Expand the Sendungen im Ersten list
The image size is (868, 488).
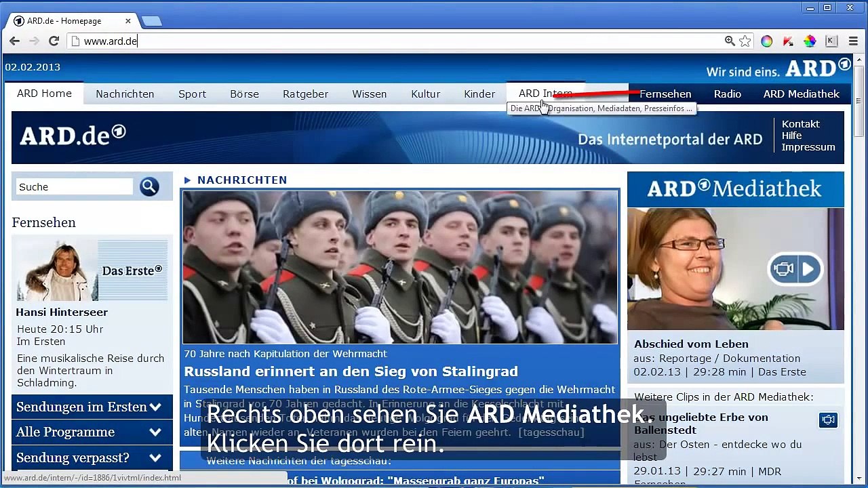92,407
